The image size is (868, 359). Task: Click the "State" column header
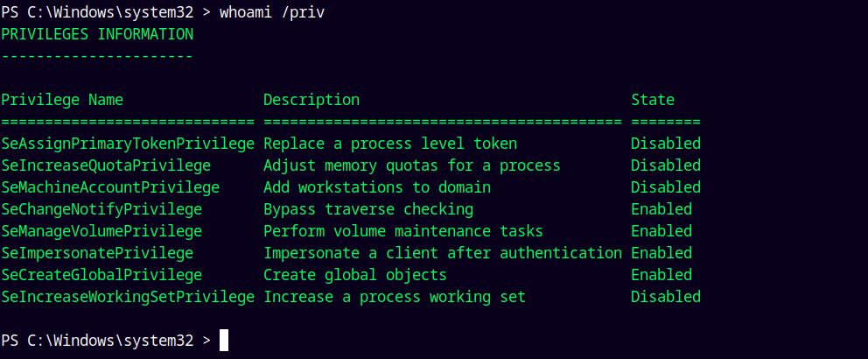(652, 100)
